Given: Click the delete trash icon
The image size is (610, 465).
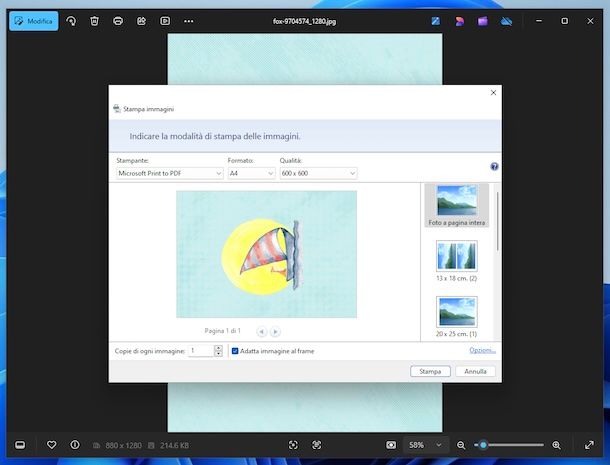Looking at the screenshot, I should pos(94,21).
